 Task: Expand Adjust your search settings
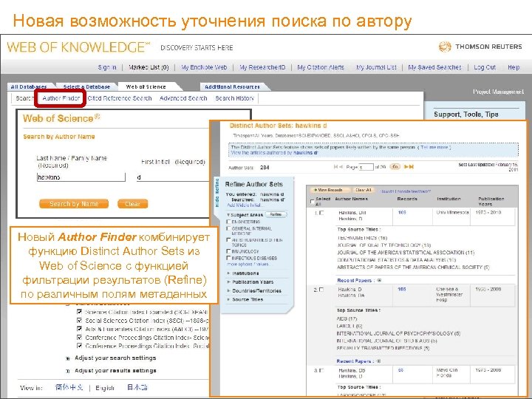click(68, 358)
